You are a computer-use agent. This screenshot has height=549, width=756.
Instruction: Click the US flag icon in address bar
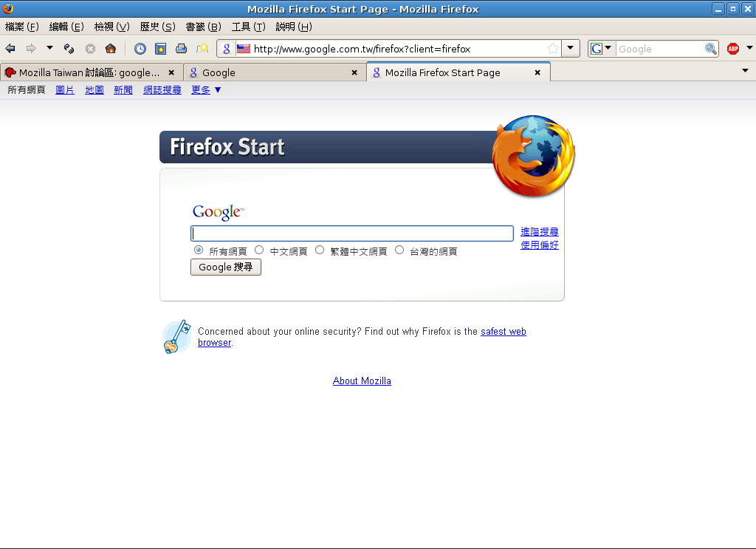click(244, 49)
